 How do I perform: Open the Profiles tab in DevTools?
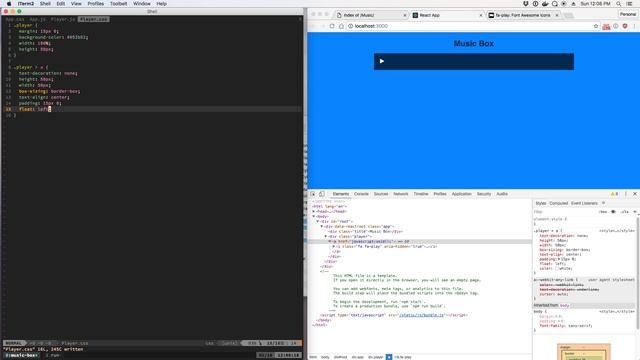[440, 194]
